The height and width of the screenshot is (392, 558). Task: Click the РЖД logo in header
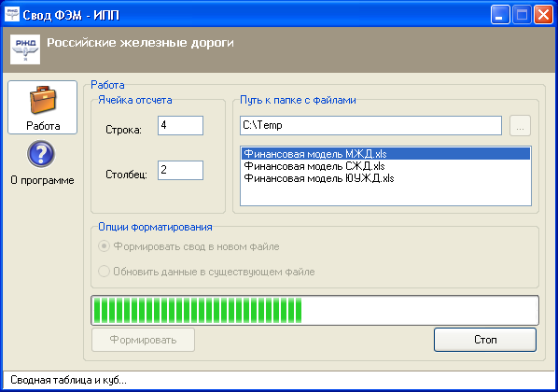coord(25,49)
